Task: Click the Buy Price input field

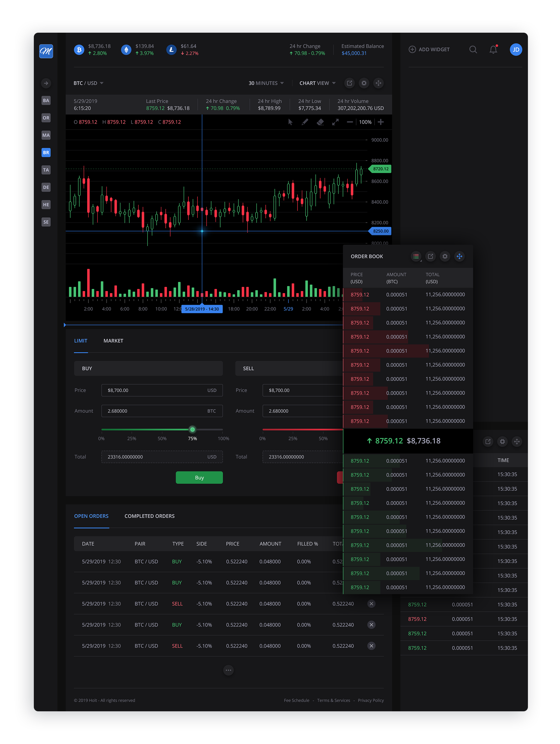Action: click(162, 390)
